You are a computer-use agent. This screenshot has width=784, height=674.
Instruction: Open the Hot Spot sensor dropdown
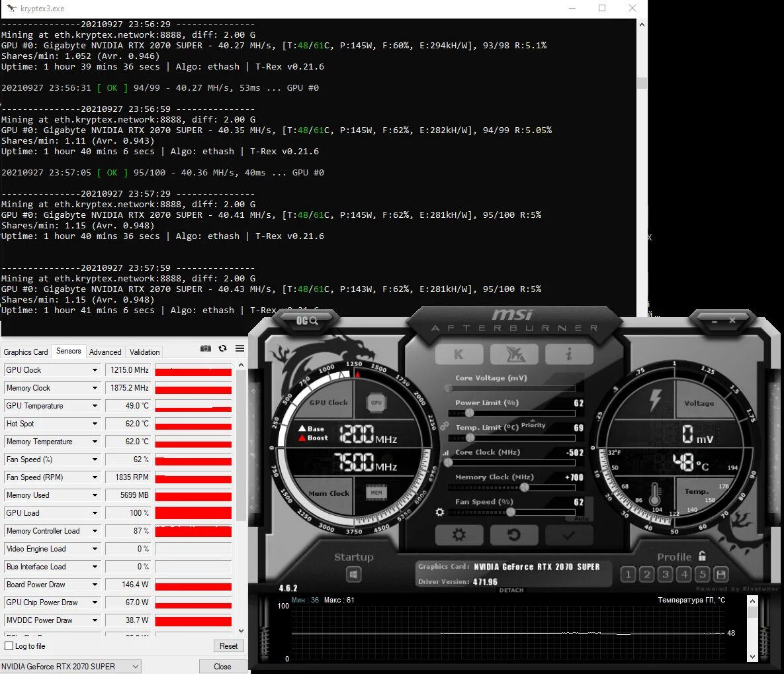pos(95,424)
